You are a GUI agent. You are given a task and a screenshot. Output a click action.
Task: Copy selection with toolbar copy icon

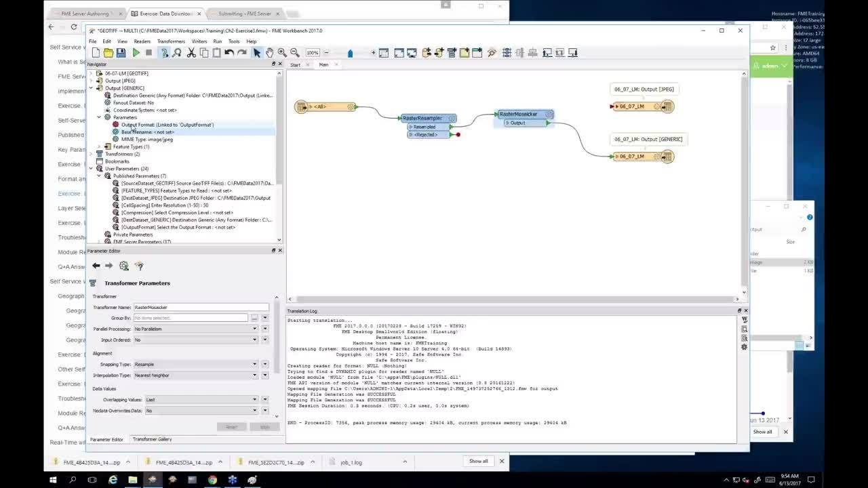pos(204,53)
